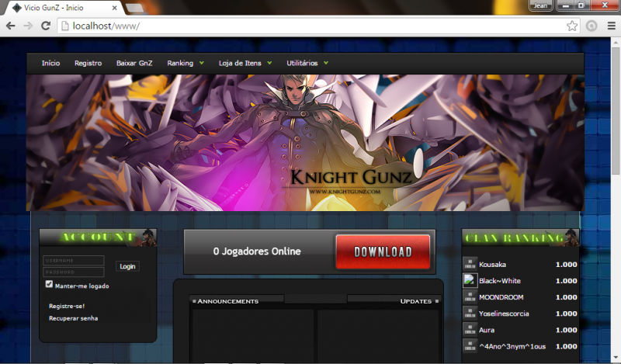
Task: Click the Clan Ranking panel header
Action: pos(520,237)
